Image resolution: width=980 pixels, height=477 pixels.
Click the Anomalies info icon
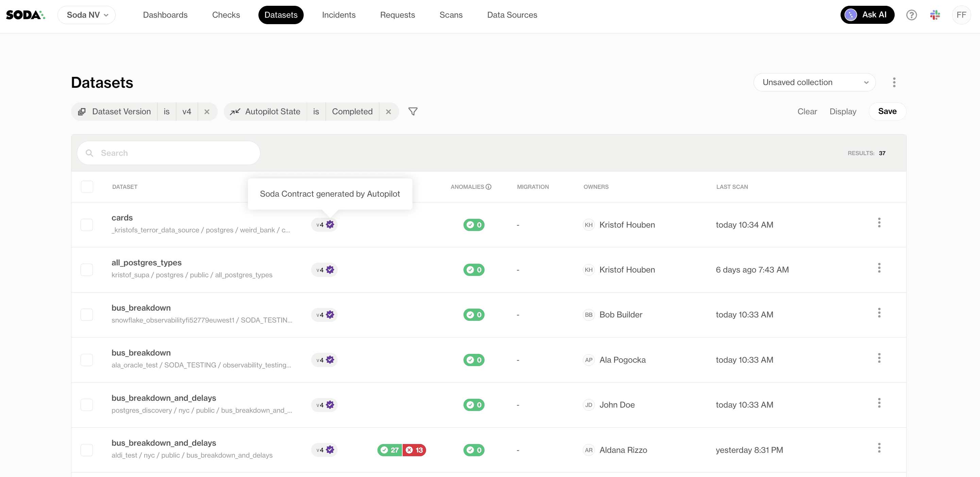point(489,187)
